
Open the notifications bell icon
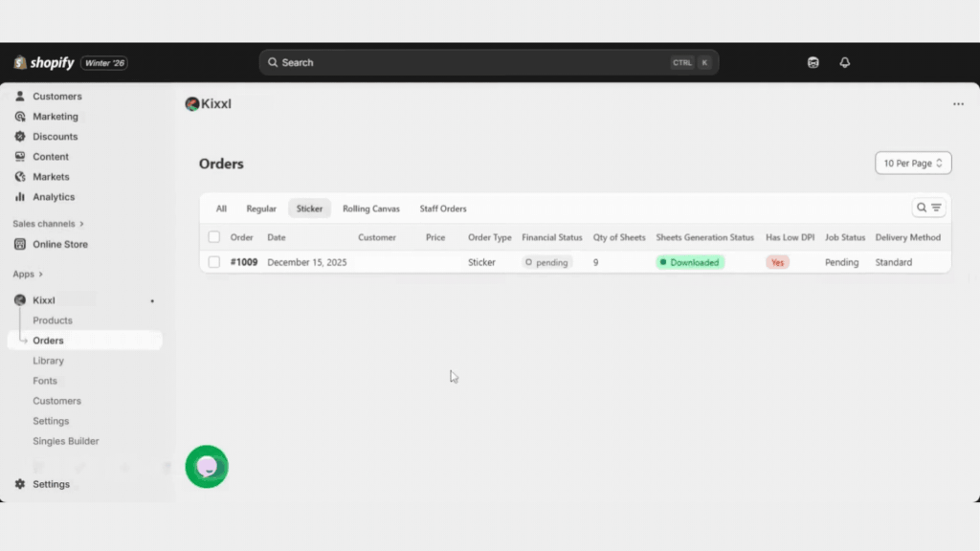click(844, 62)
